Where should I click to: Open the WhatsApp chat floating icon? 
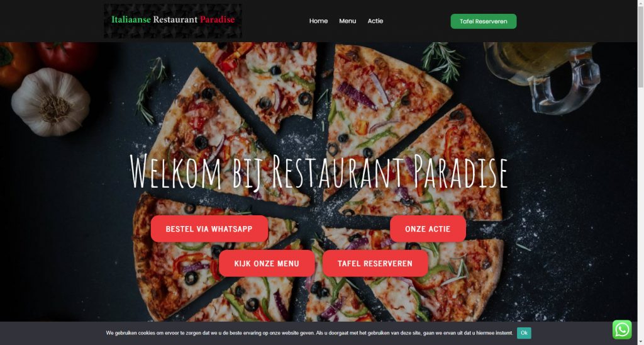click(x=622, y=329)
